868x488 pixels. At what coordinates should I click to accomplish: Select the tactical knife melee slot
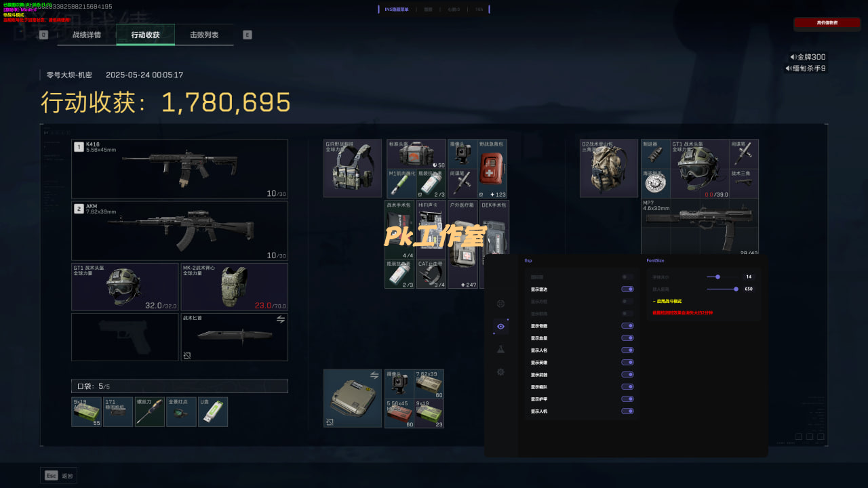point(234,337)
